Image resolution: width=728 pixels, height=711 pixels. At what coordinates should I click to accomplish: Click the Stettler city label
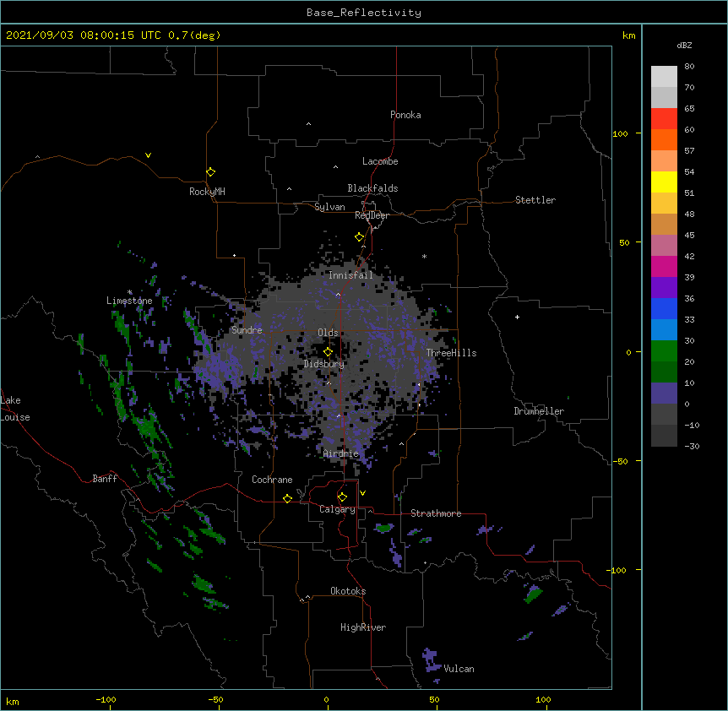[535, 200]
